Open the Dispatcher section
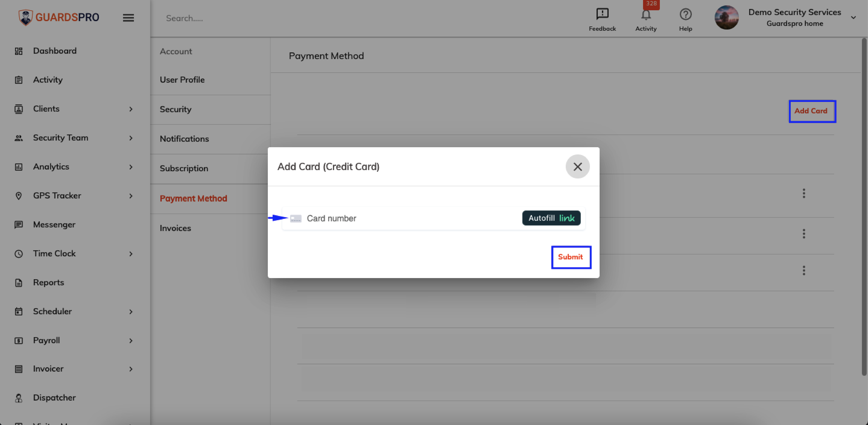 click(54, 397)
